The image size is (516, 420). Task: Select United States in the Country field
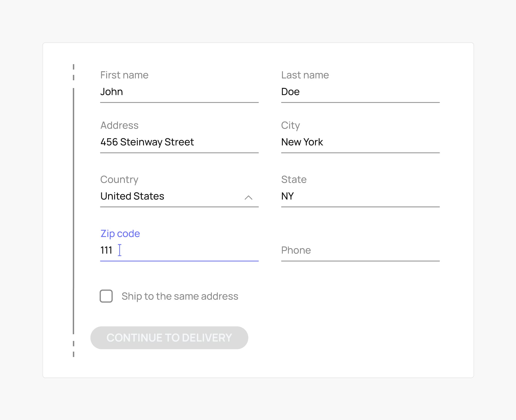tap(132, 197)
